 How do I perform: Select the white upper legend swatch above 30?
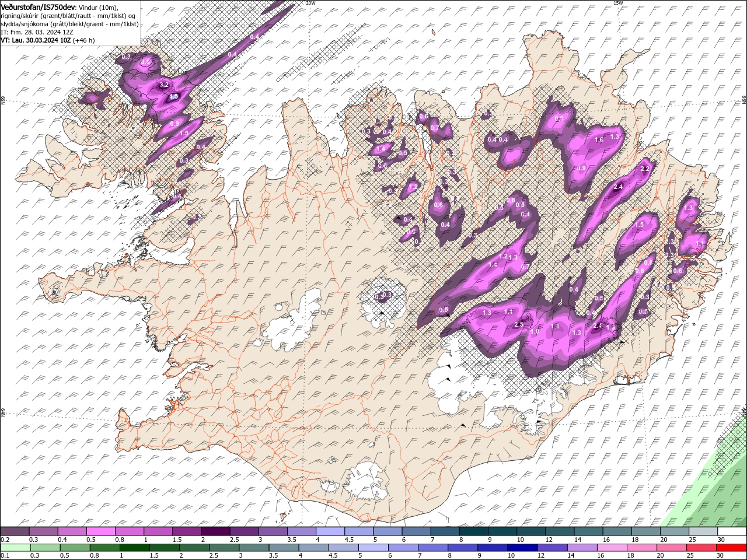pyautogui.click(x=732, y=531)
